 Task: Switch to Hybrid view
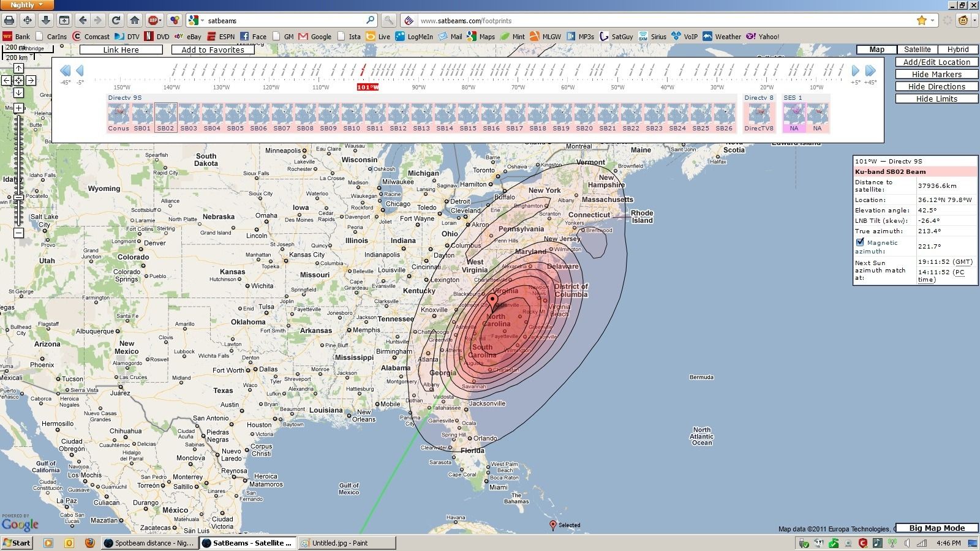click(958, 50)
